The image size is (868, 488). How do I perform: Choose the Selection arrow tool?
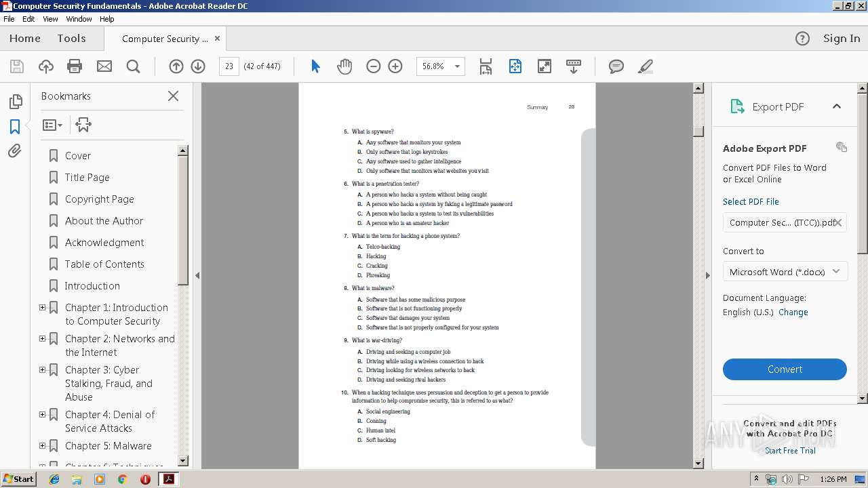click(x=315, y=66)
